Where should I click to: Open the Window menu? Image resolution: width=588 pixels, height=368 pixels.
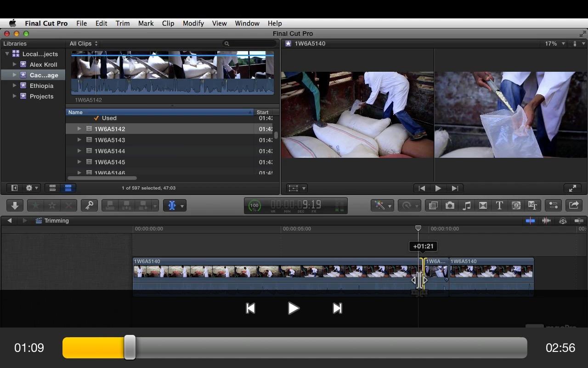click(247, 23)
